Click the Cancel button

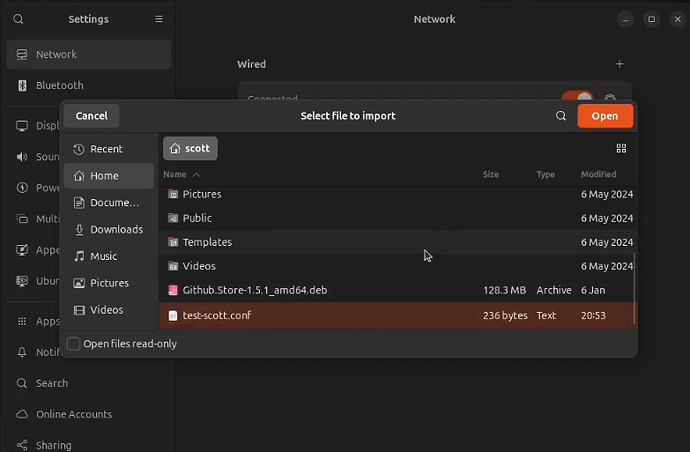coord(91,116)
